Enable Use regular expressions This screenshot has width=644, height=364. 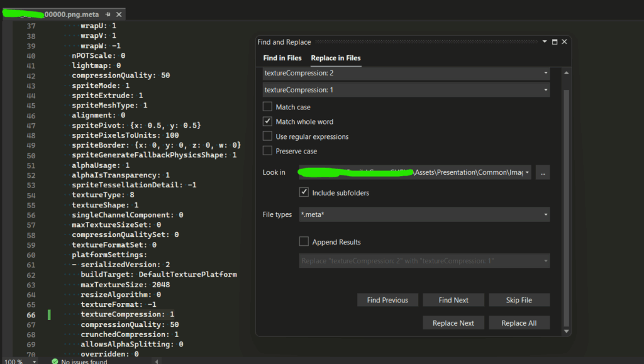267,136
